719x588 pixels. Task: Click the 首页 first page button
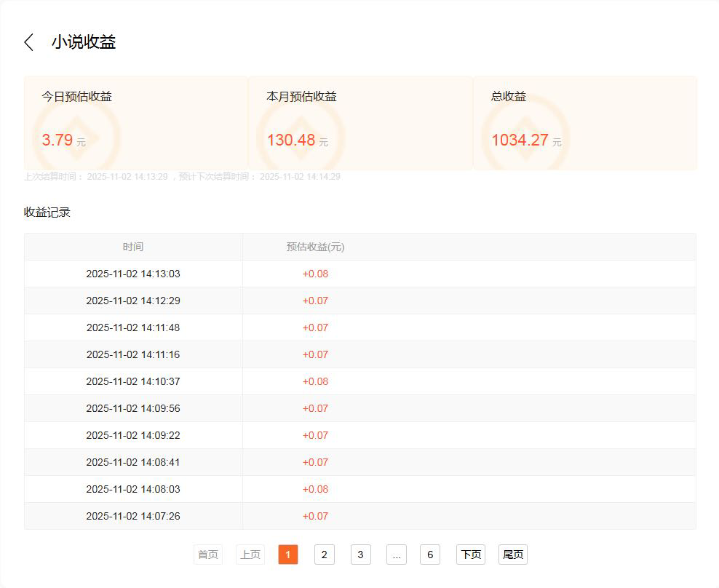pyautogui.click(x=208, y=555)
